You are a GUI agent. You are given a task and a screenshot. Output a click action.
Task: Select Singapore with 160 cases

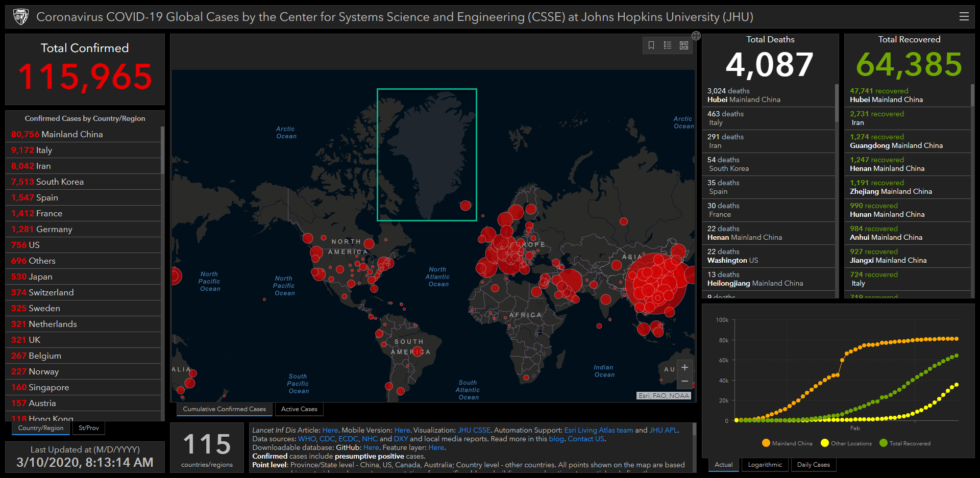84,387
